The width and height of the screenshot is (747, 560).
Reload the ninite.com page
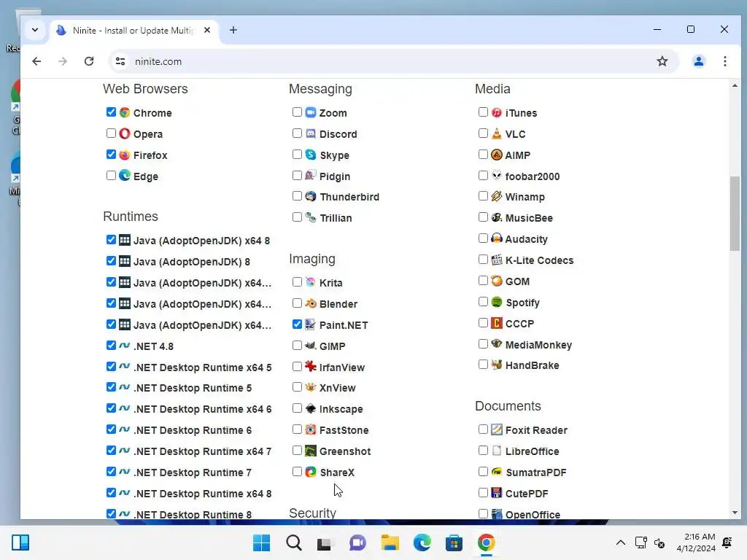click(88, 61)
